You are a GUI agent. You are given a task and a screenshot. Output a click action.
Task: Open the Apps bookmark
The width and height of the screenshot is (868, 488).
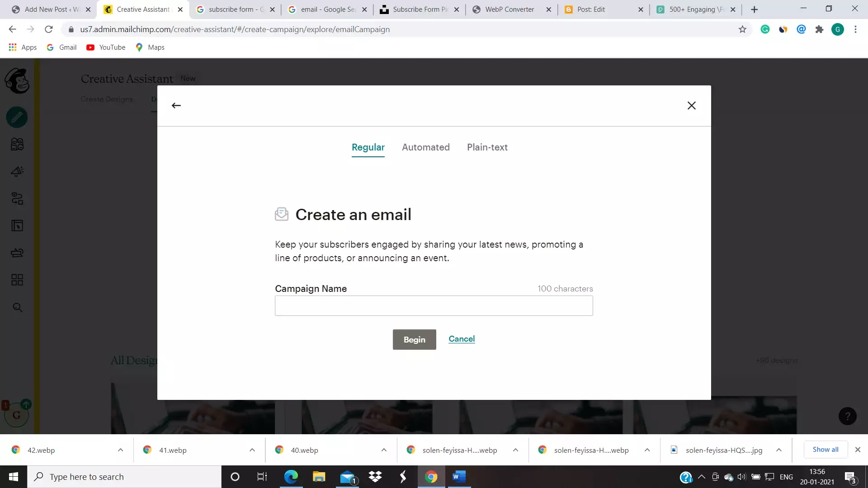(23, 47)
